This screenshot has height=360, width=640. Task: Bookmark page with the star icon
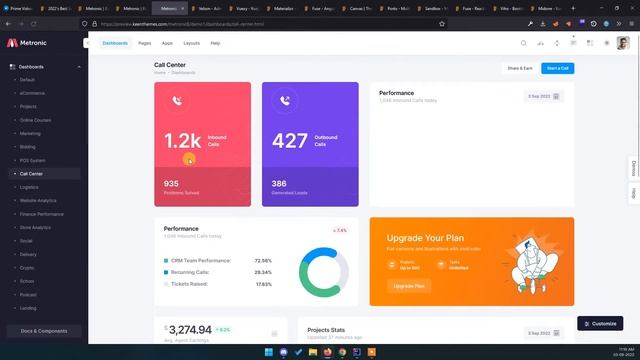442,24
